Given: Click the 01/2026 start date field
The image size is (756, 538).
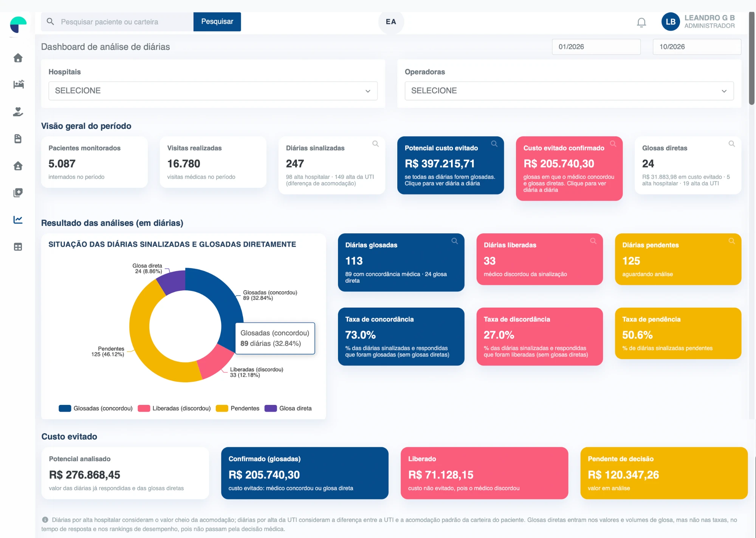Looking at the screenshot, I should click(596, 47).
